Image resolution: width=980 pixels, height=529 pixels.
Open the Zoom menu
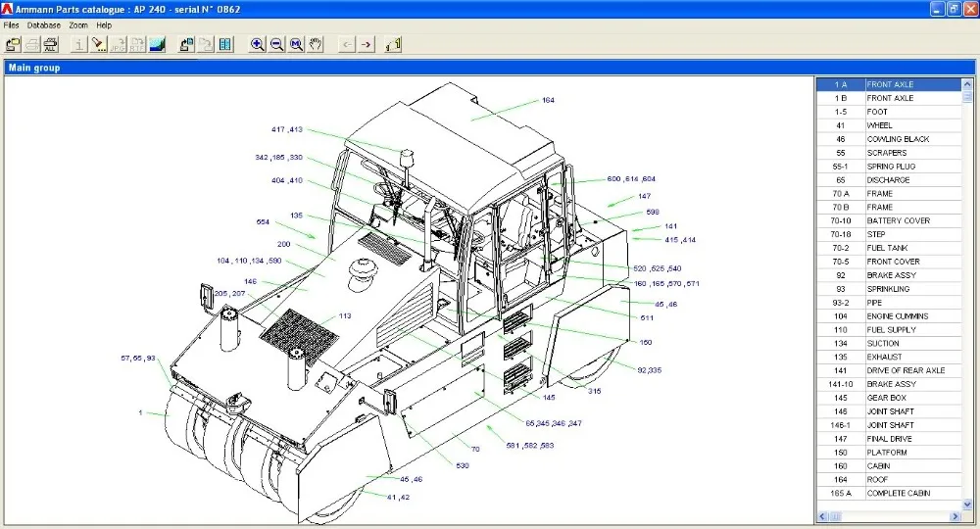point(78,25)
